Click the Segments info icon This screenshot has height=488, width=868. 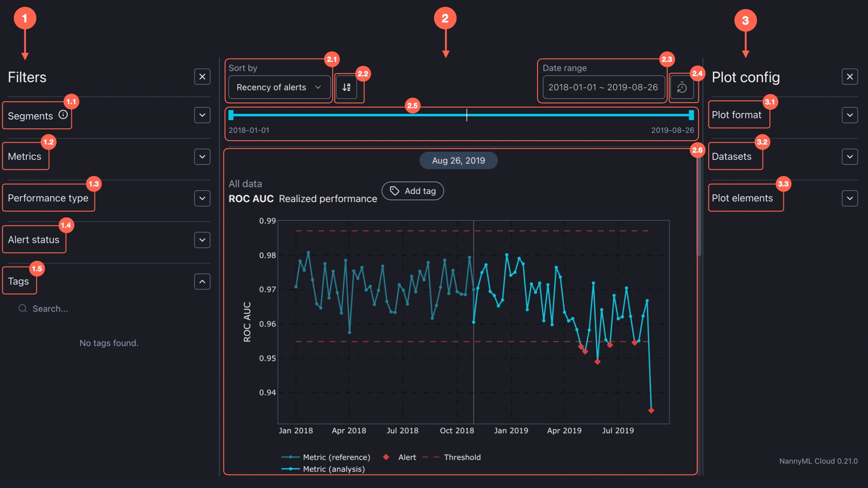[63, 115]
